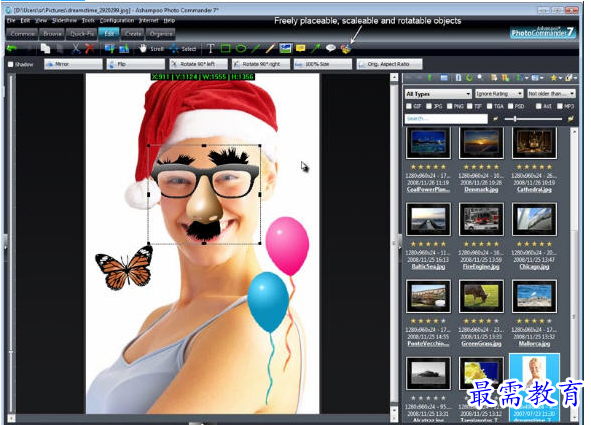The image size is (591, 425).
Task: Enable the JPG filter checkbox
Action: coord(429,106)
